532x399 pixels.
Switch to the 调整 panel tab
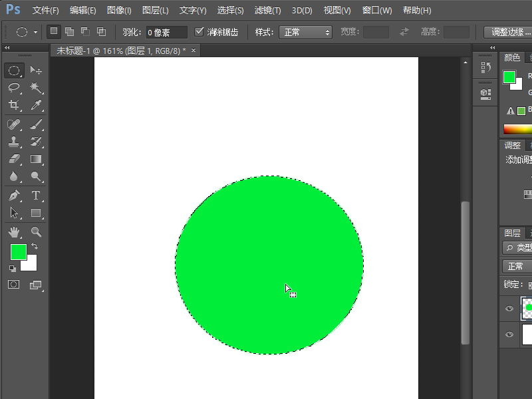point(512,146)
